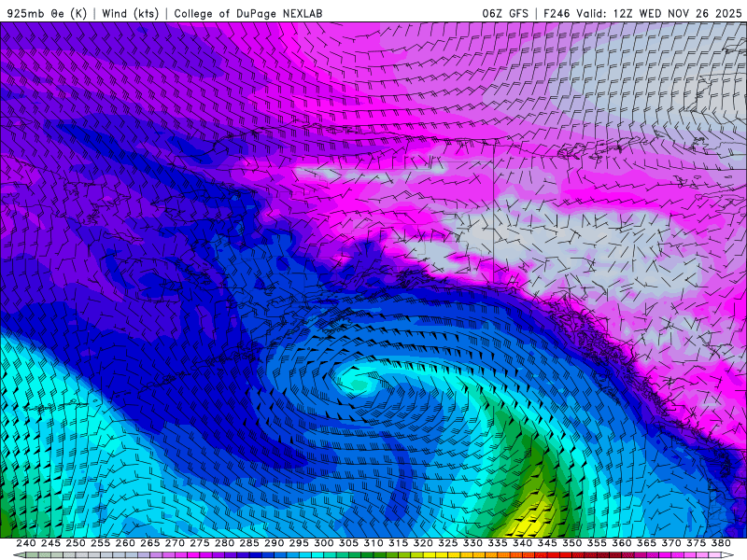Click the 380 legend value
This screenshot has width=747, height=560.
click(721, 543)
